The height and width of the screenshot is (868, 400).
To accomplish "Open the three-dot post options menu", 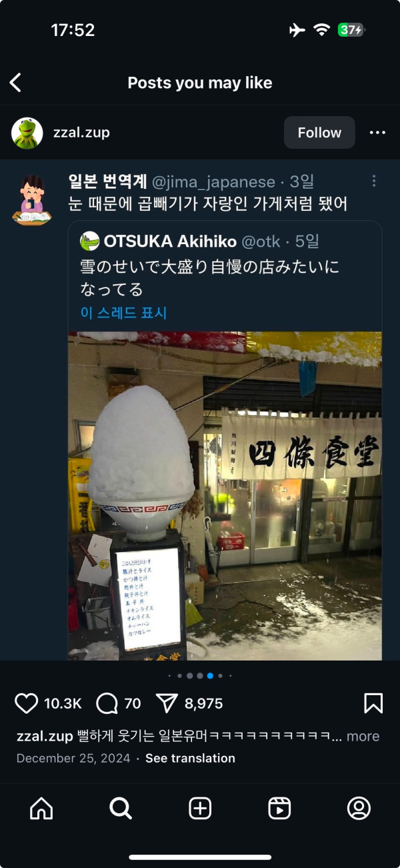I will coord(377,133).
